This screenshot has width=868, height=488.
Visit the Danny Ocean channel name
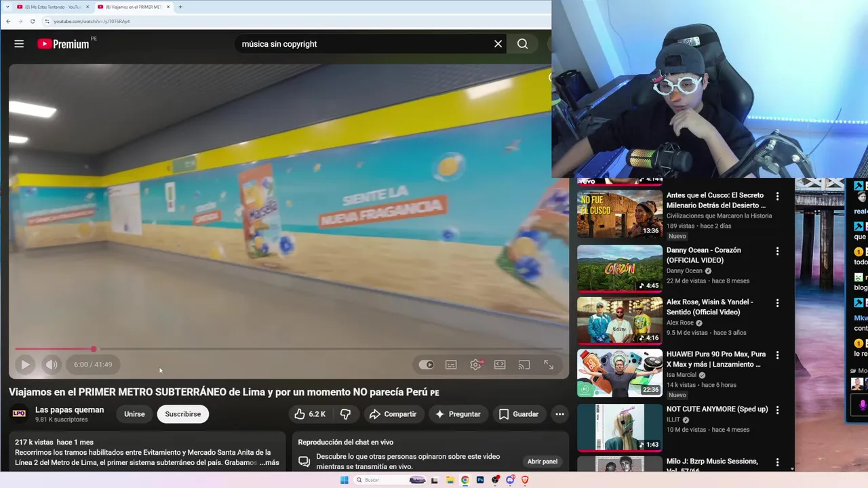point(684,271)
